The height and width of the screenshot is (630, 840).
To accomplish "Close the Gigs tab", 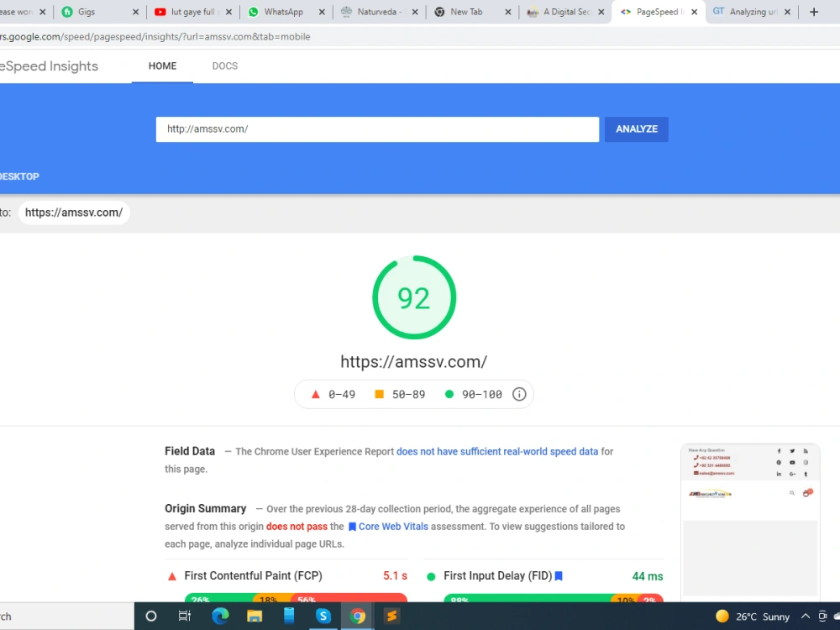I will click(x=135, y=12).
